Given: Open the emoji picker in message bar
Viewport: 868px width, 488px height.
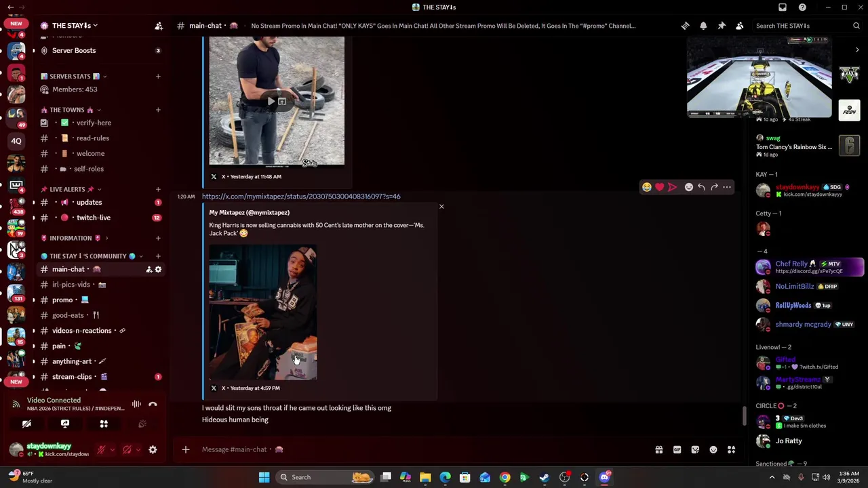Looking at the screenshot, I should [x=713, y=449].
